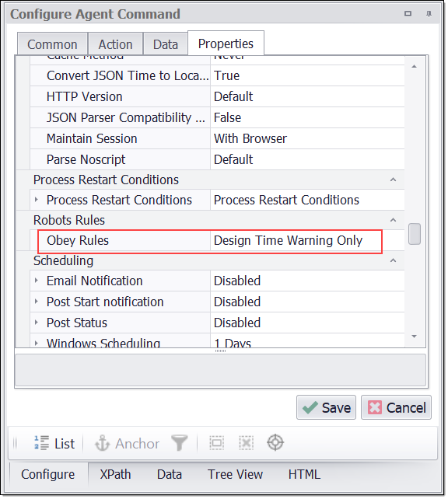
Task: Open the Action tab
Action: coord(115,44)
